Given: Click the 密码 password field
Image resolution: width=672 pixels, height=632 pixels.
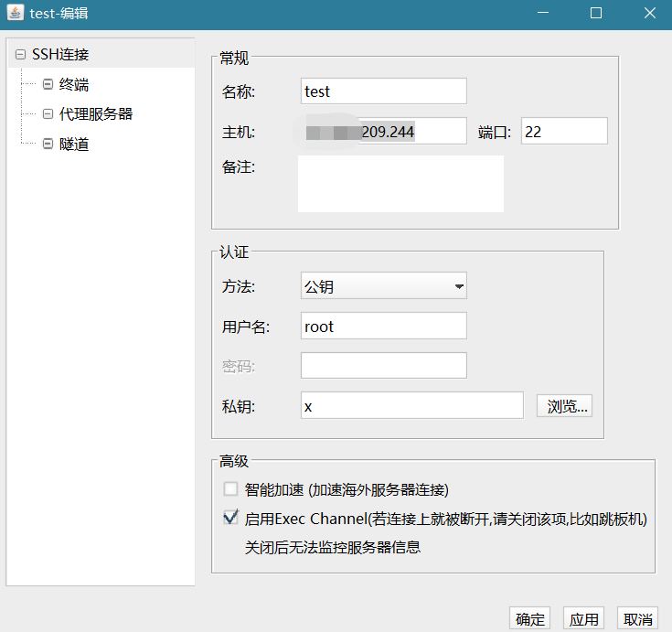Looking at the screenshot, I should (x=384, y=365).
